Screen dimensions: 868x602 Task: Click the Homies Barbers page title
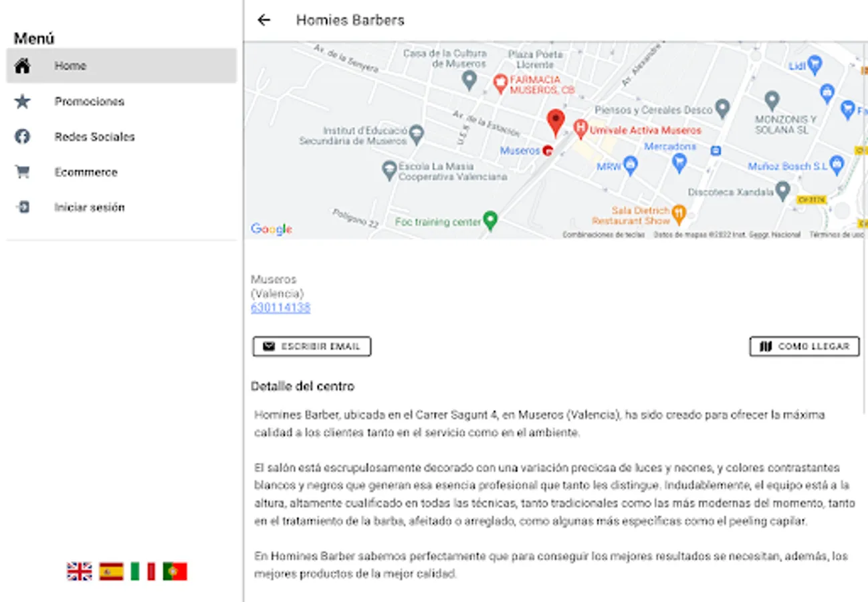(x=350, y=20)
